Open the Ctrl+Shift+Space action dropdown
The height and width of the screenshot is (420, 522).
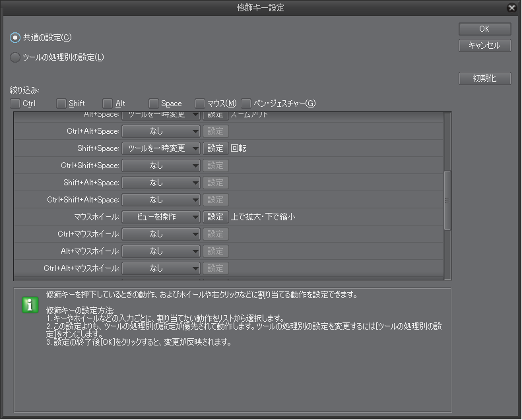click(x=161, y=165)
